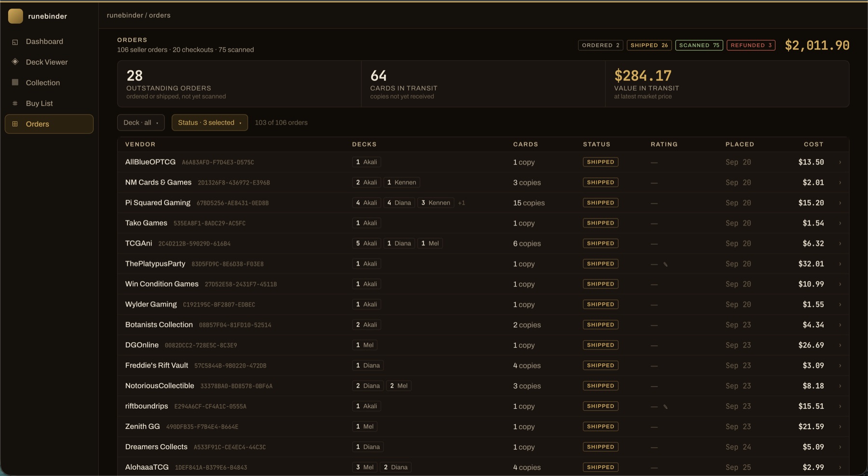Sort by the PLACED column header
The image size is (868, 476).
[x=740, y=144]
